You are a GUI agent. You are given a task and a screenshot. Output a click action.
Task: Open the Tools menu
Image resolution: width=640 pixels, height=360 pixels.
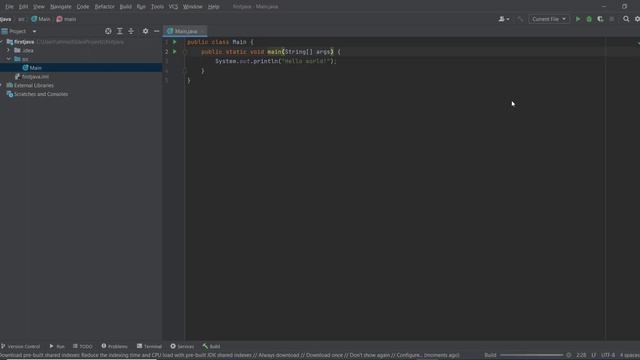click(158, 7)
